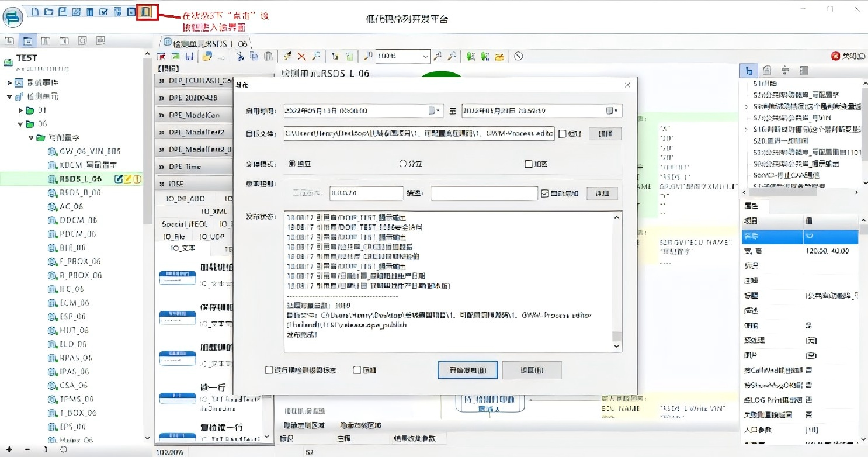Click the fourth icon in right panel header
This screenshot has height=457, width=868.
804,71
